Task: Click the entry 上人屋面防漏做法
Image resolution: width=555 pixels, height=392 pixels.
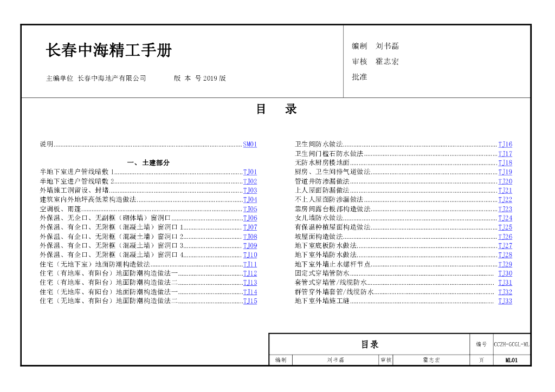Action: pyautogui.click(x=322, y=190)
